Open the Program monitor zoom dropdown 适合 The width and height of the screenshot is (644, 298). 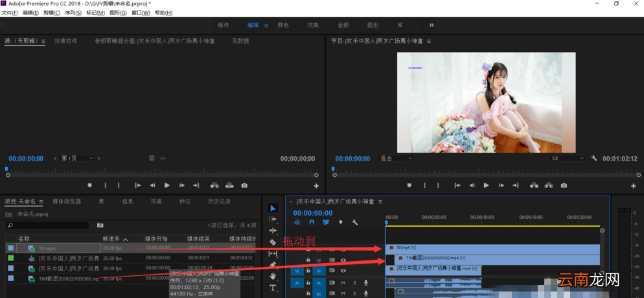click(x=396, y=158)
